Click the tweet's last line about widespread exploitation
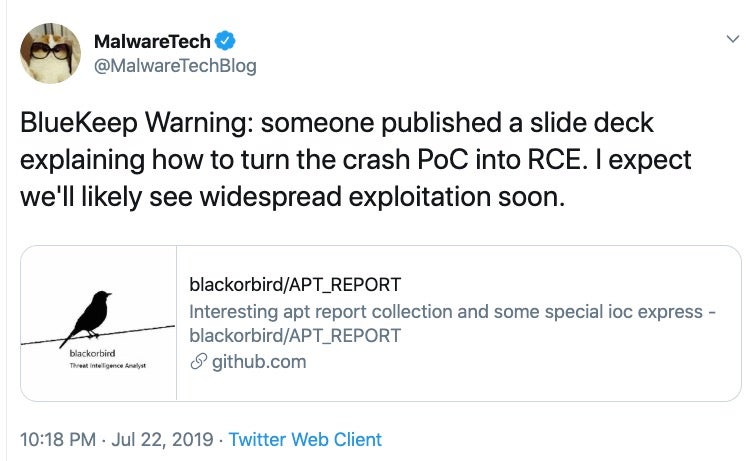This screenshot has width=746, height=461. (292, 196)
